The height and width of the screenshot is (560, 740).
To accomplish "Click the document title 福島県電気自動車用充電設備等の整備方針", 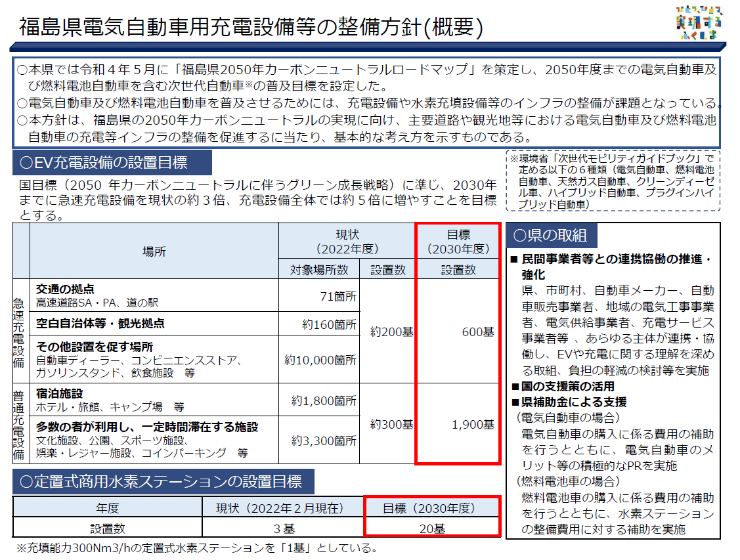I will point(250,27).
